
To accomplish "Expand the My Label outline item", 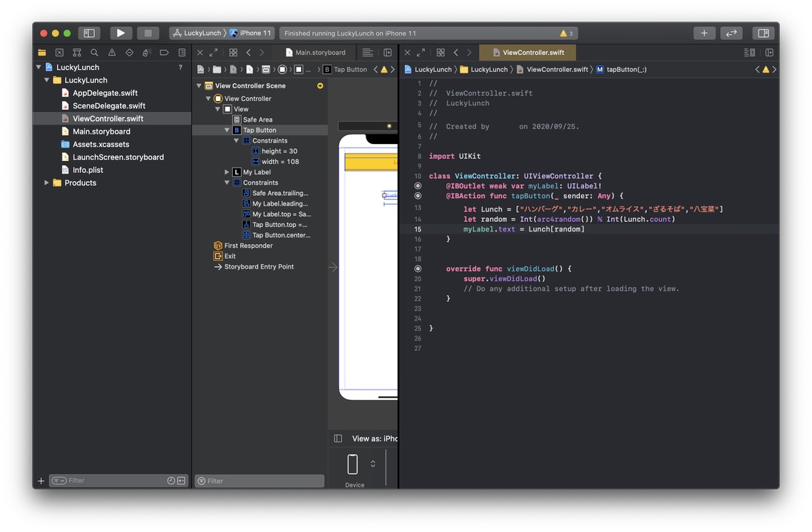I will point(227,172).
